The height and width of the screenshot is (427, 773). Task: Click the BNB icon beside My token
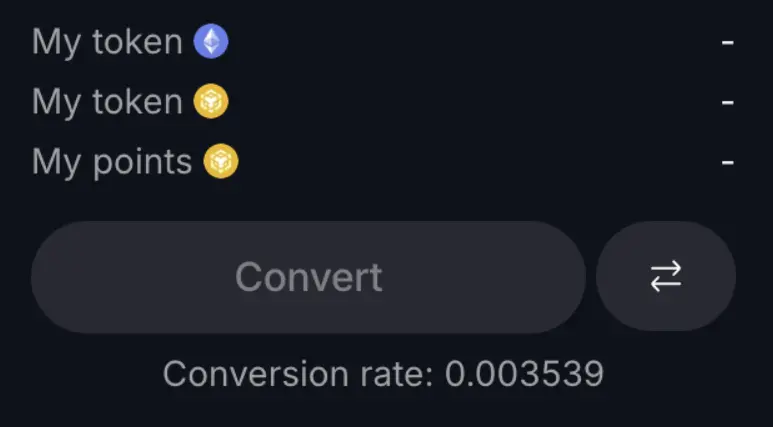210,101
